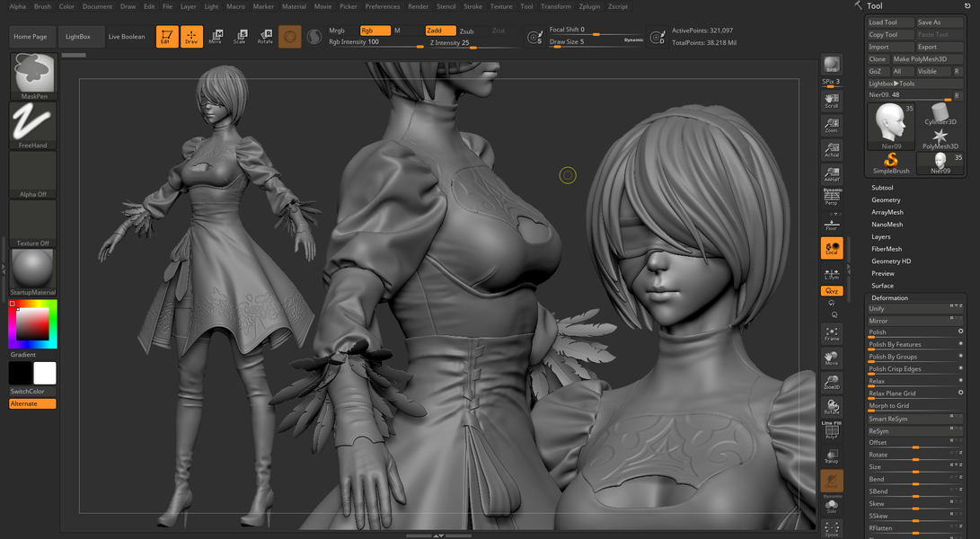The height and width of the screenshot is (539, 980).
Task: Expand the Surface subpalette
Action: point(882,286)
